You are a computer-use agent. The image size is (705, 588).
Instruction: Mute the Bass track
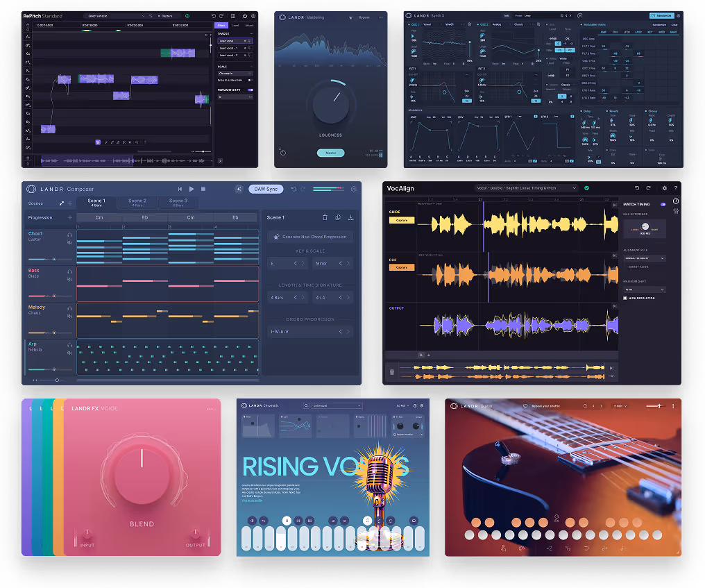coord(69,279)
